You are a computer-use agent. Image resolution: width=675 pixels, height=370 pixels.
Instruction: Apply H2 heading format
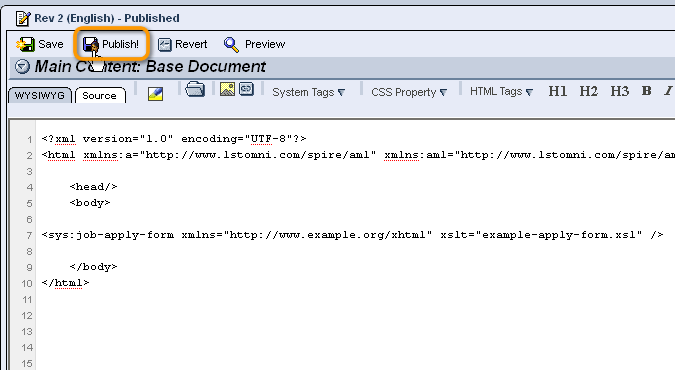(x=588, y=91)
